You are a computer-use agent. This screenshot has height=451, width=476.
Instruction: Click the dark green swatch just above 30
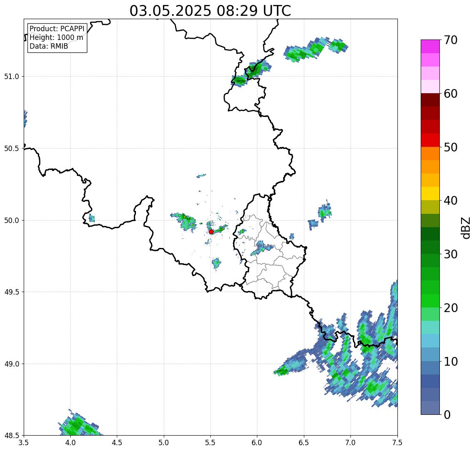pyautogui.click(x=430, y=247)
